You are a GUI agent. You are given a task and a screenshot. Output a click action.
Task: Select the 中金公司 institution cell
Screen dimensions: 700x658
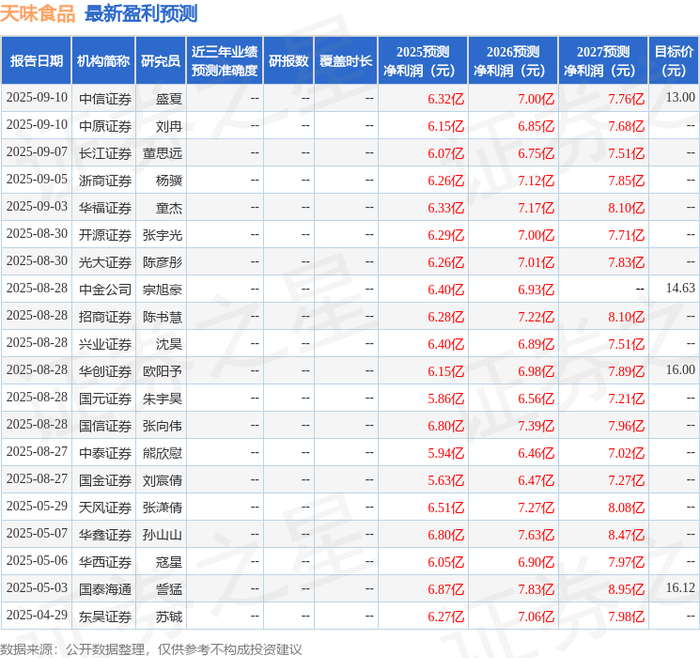pyautogui.click(x=105, y=290)
